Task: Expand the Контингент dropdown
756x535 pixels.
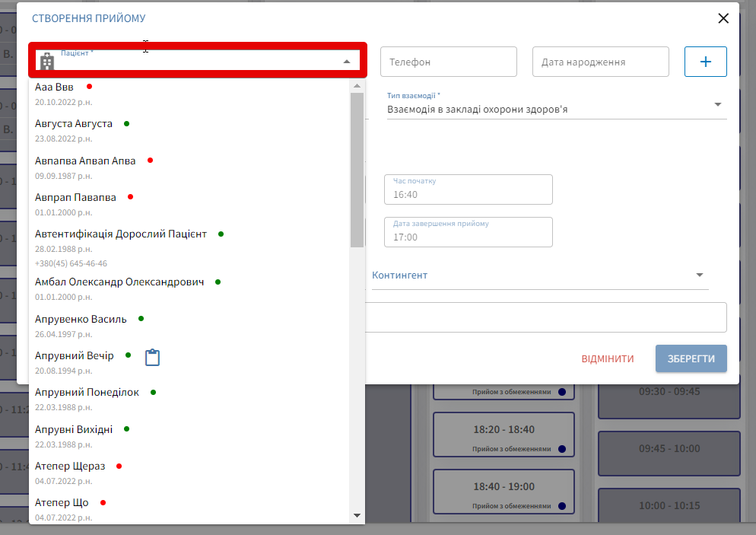Action: (699, 275)
